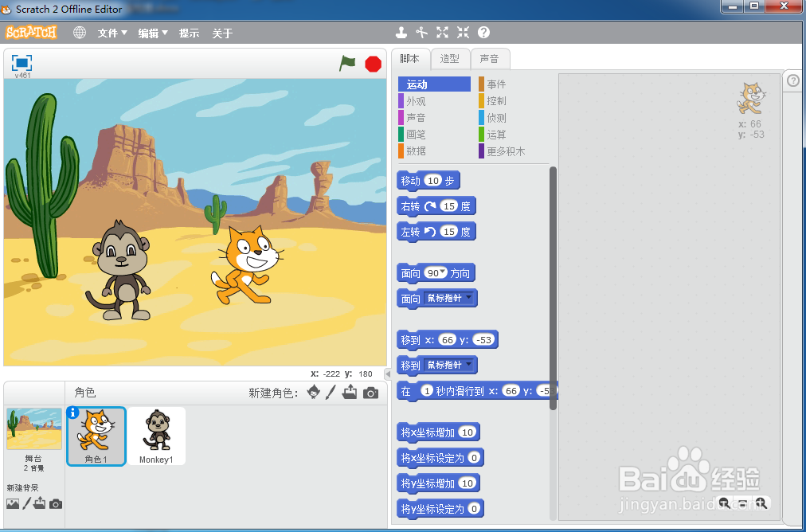
Task: Choose new backdrop from library icon
Action: click(13, 504)
